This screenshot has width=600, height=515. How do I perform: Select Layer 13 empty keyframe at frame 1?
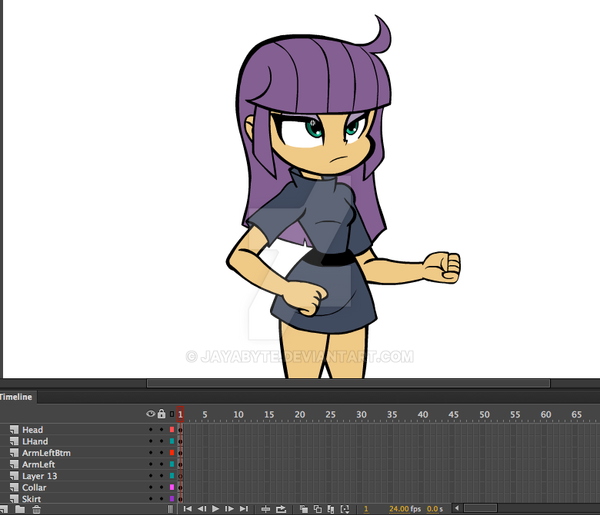coord(180,476)
